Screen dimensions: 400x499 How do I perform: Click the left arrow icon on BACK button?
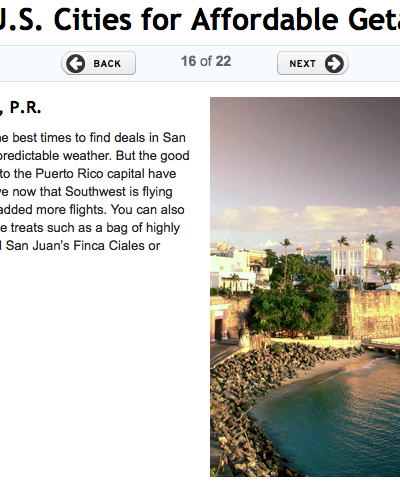tap(75, 63)
